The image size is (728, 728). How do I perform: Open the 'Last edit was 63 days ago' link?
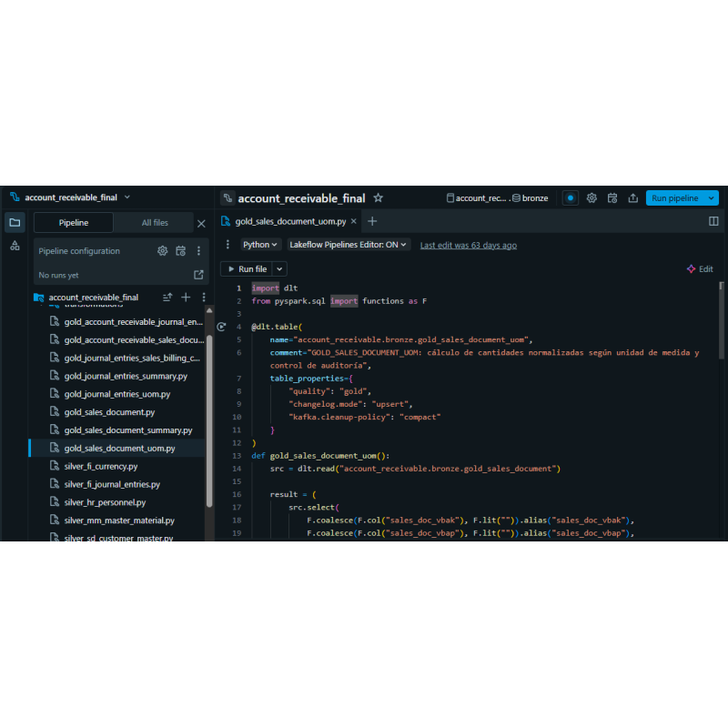(468, 244)
